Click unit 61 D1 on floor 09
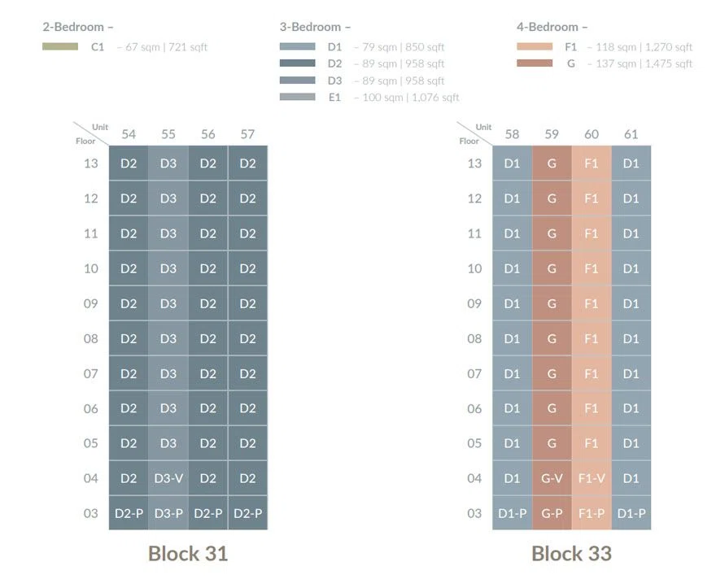 click(x=631, y=303)
